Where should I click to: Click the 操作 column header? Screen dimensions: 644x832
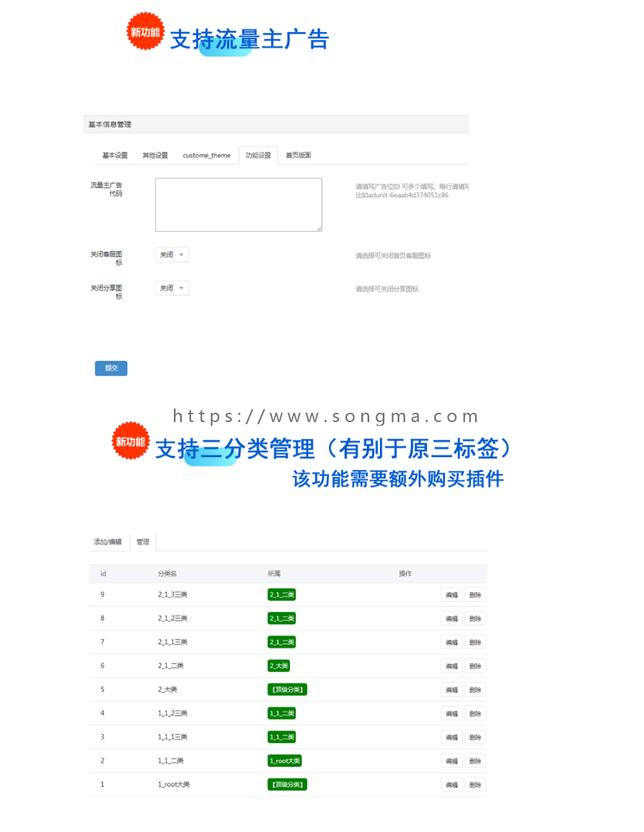405,574
